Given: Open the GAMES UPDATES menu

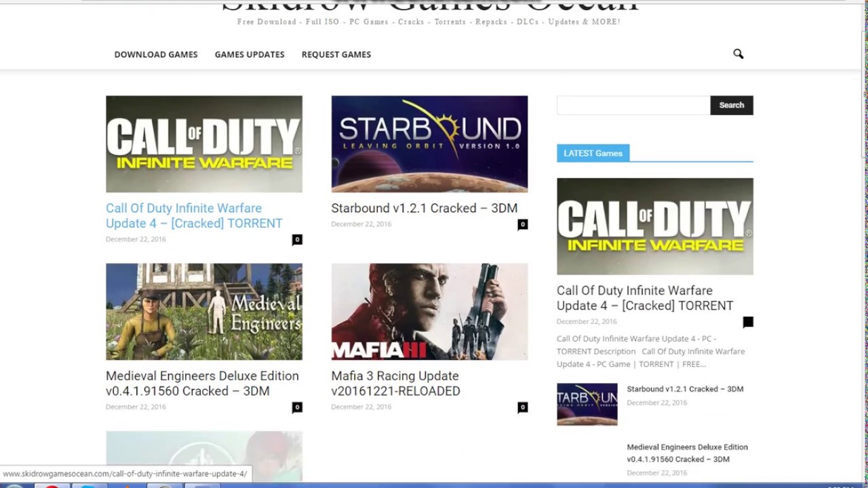Looking at the screenshot, I should click(x=250, y=54).
